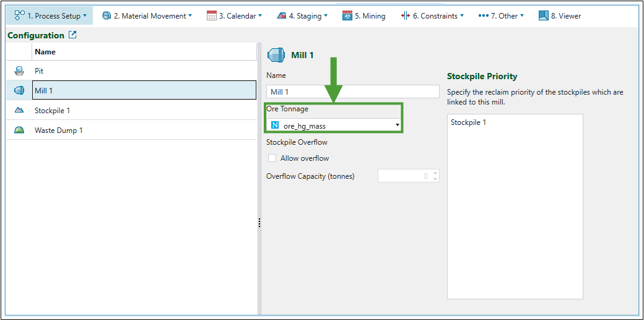Enable the Allow overflow checkbox
This screenshot has width=644, height=321.
tap(272, 158)
